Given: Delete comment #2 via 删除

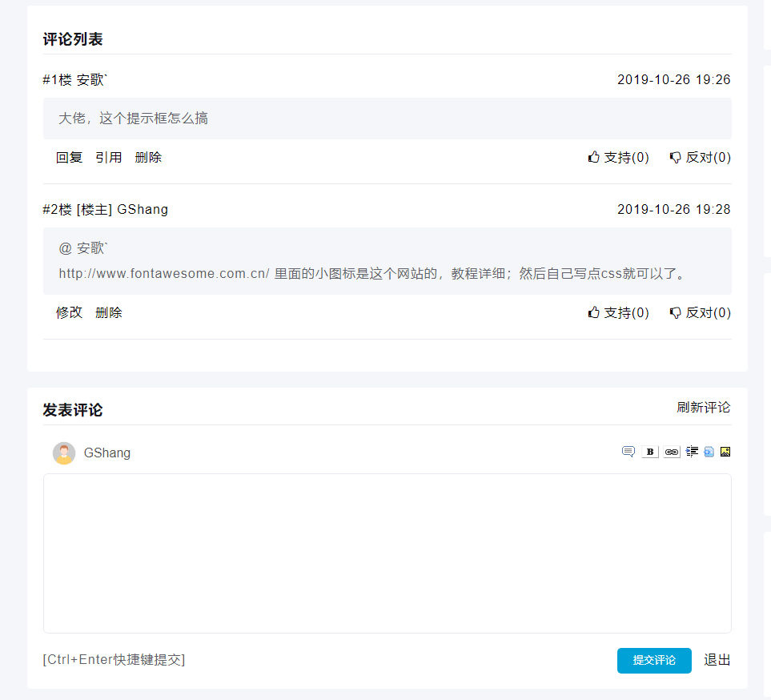Looking at the screenshot, I should click(109, 313).
